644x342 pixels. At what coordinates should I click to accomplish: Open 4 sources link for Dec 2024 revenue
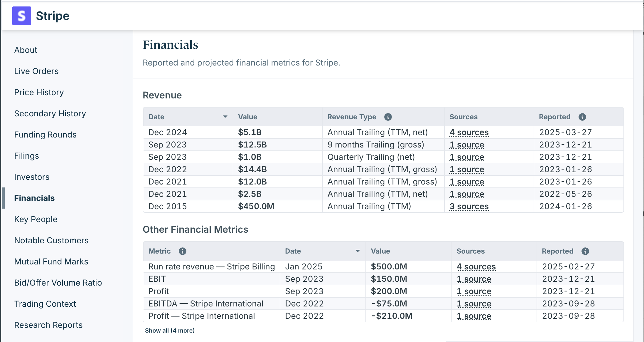click(x=469, y=133)
